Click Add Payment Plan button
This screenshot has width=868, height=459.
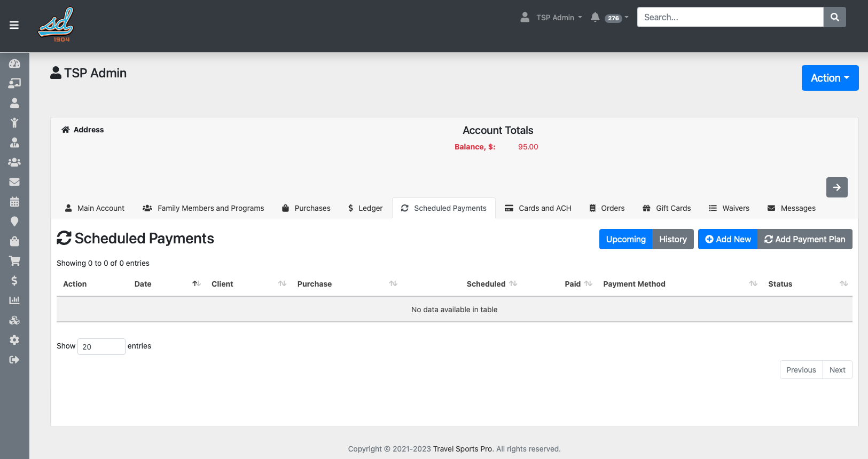pyautogui.click(x=805, y=239)
